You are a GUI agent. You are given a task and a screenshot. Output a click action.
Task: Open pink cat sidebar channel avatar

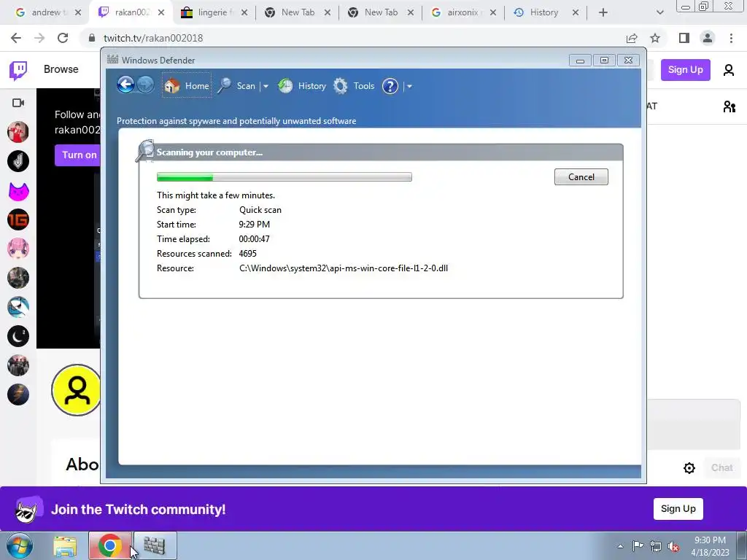click(x=18, y=191)
